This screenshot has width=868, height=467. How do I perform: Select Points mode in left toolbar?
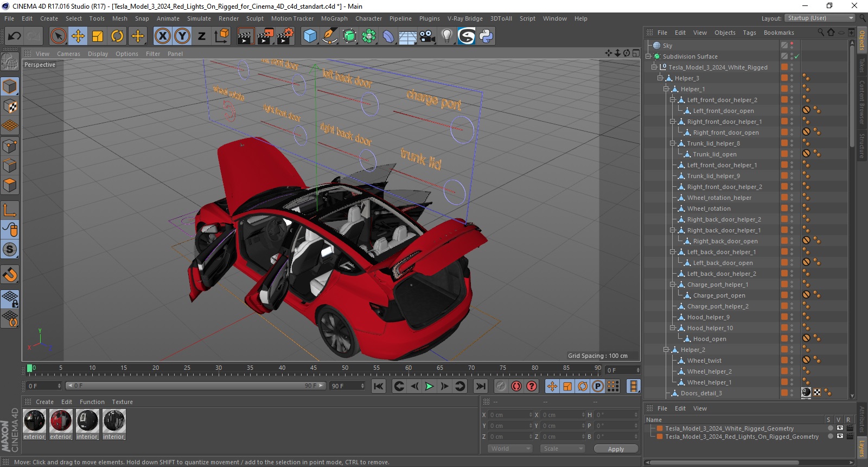point(10,146)
